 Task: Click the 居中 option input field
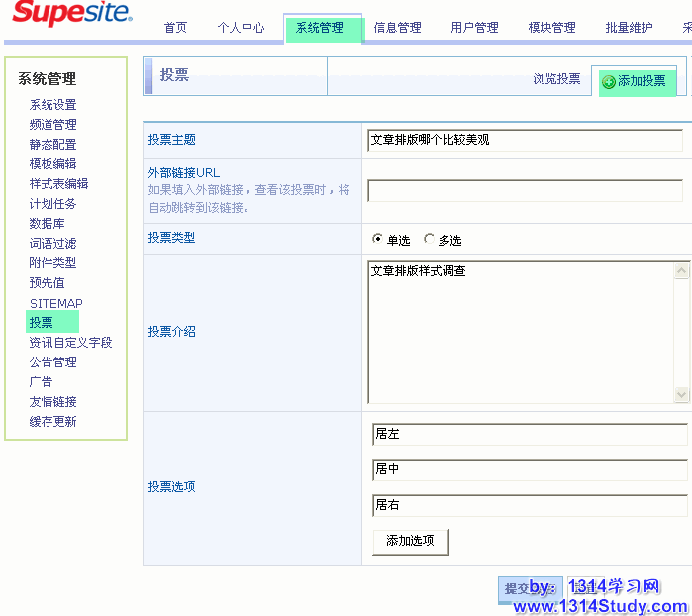(x=529, y=469)
